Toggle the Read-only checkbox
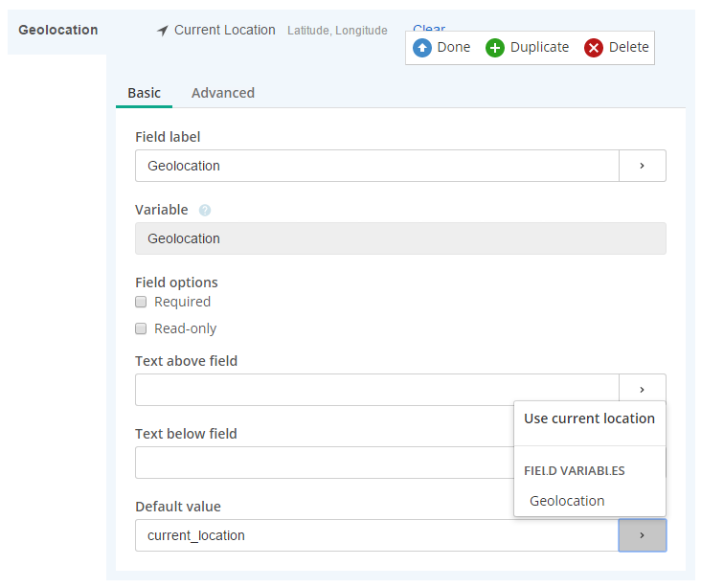This screenshot has height=588, width=701. pyautogui.click(x=141, y=328)
